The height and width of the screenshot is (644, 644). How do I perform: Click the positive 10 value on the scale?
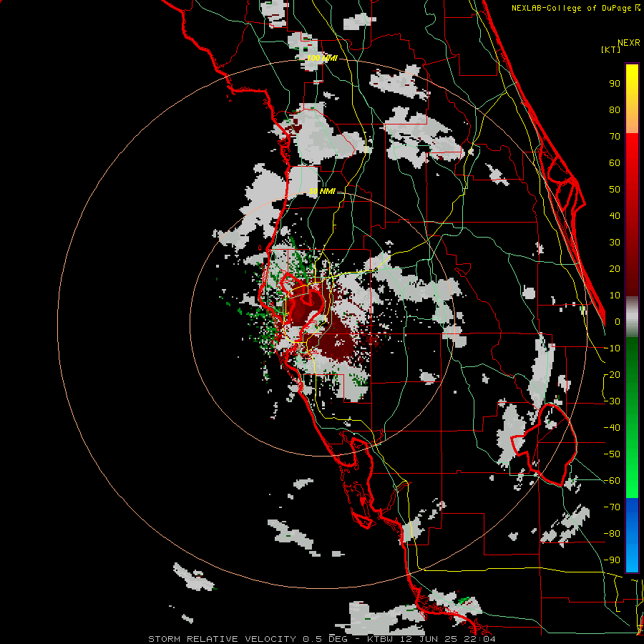615,296
